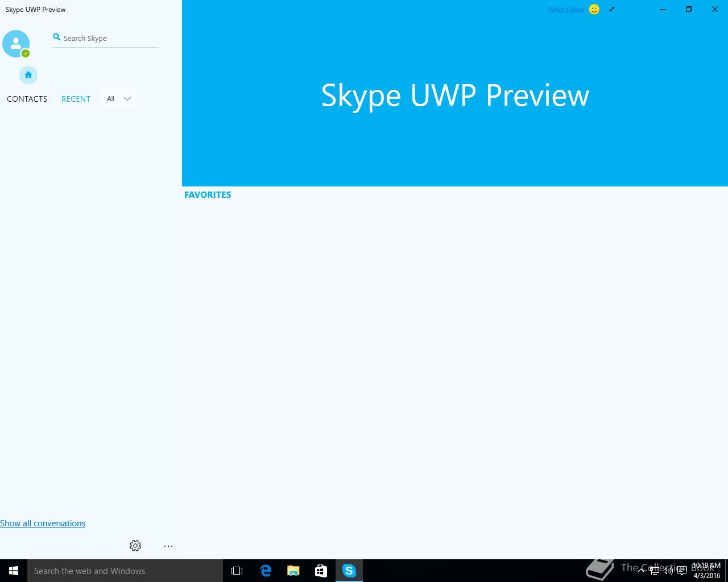Expand the All filter dropdown
The height and width of the screenshot is (582, 728).
(118, 99)
